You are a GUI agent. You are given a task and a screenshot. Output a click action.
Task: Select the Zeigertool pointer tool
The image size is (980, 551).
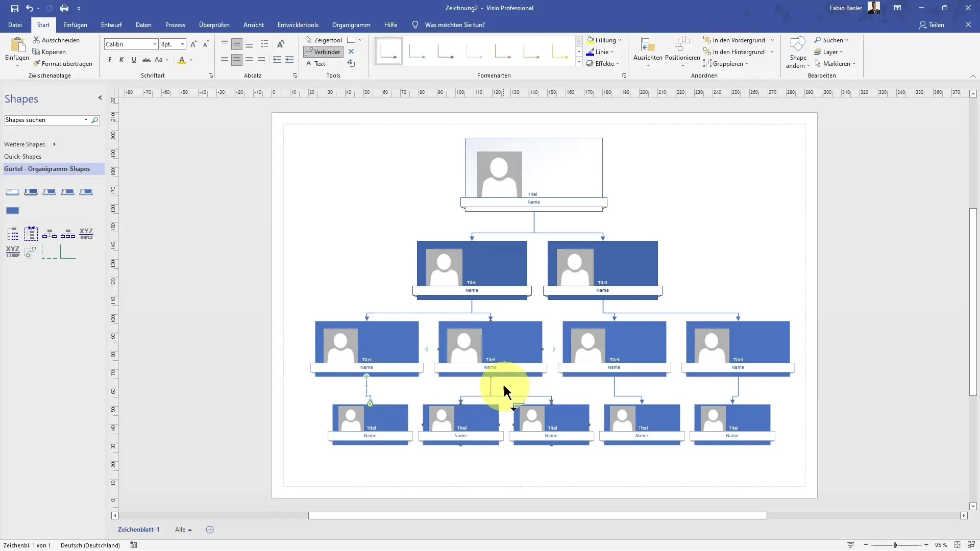(324, 40)
